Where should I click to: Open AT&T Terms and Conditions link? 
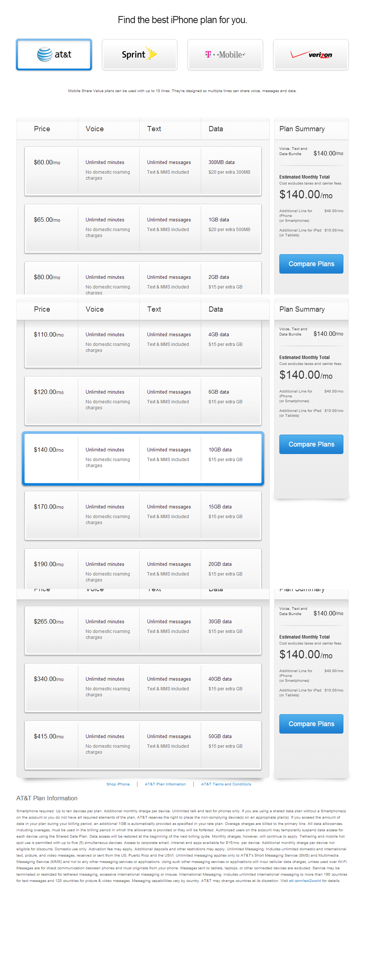226,784
